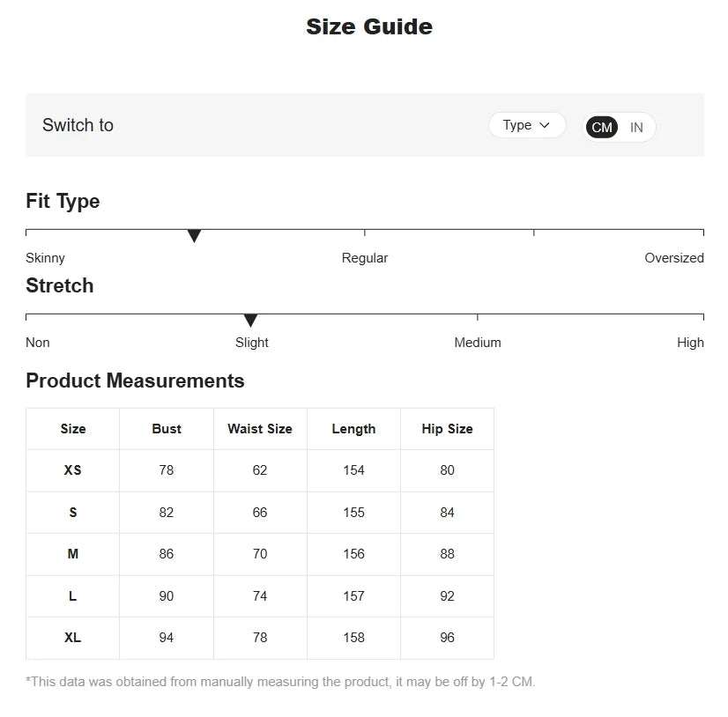Select the XS size row

(260, 470)
